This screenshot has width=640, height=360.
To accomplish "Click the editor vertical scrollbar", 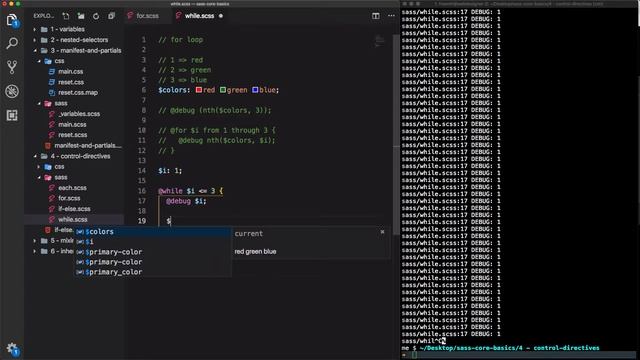I will coord(396,135).
